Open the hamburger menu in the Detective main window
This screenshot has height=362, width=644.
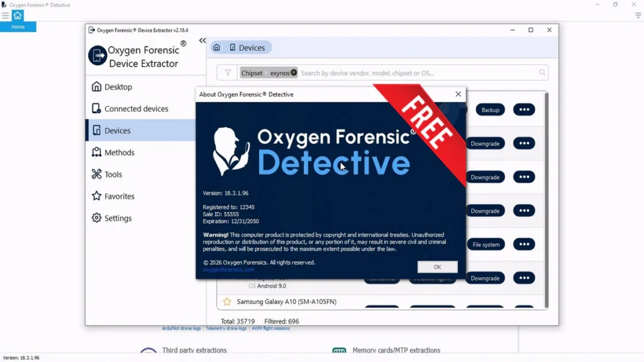5,16
